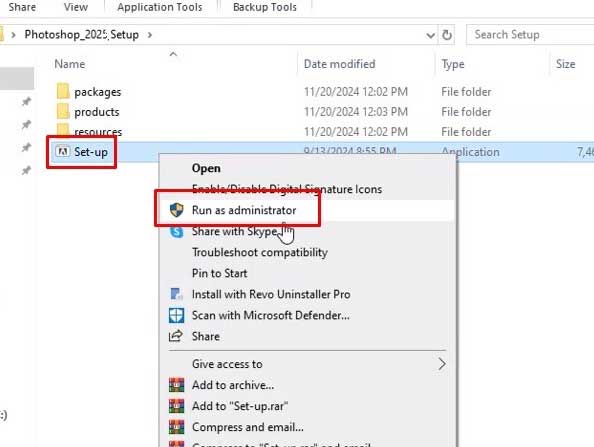The image size is (594, 447).
Task: Choose Install with Revo Uninstaller Pro
Action: pyautogui.click(x=271, y=294)
